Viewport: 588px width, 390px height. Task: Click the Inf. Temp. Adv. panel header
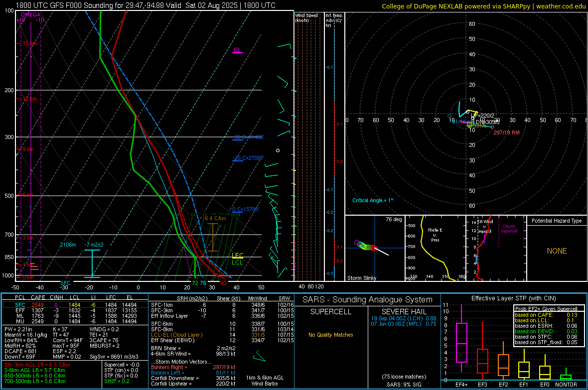[334, 20]
